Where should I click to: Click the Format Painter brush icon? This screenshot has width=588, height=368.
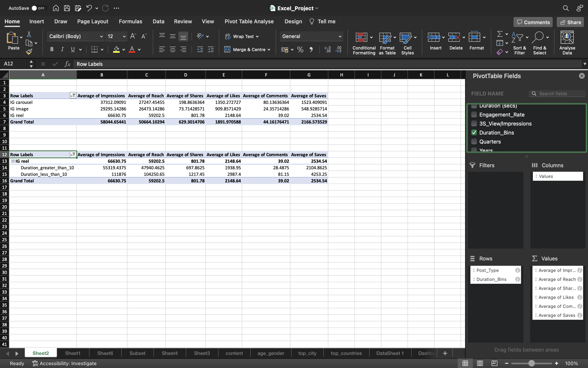29,52
